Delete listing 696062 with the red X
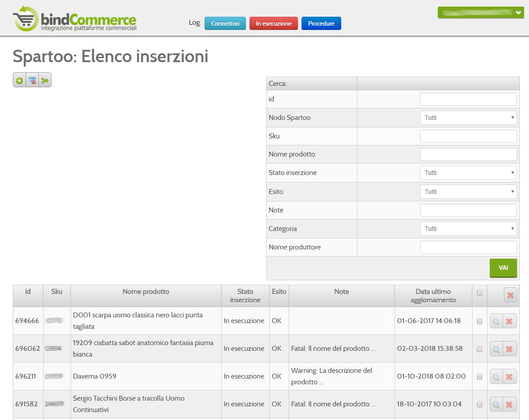This screenshot has height=420, width=529. tap(510, 349)
